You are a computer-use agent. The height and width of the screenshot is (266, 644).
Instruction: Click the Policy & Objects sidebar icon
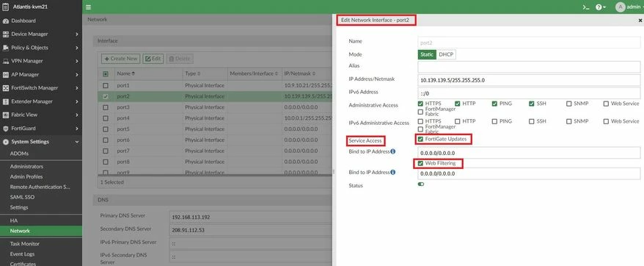click(x=6, y=48)
